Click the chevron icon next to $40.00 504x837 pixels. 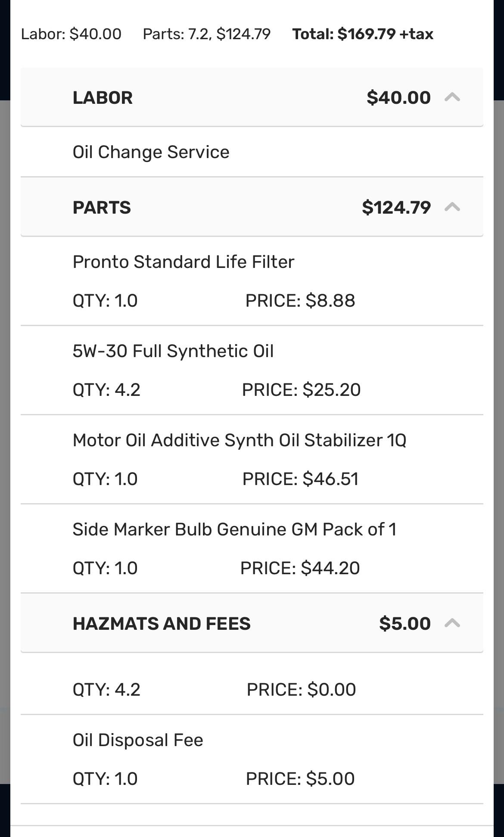(x=454, y=97)
